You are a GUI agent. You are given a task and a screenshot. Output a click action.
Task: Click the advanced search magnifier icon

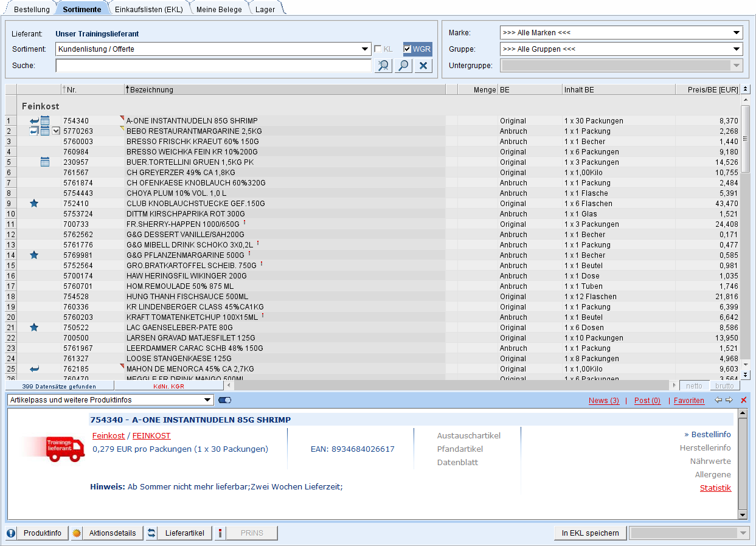coord(383,66)
